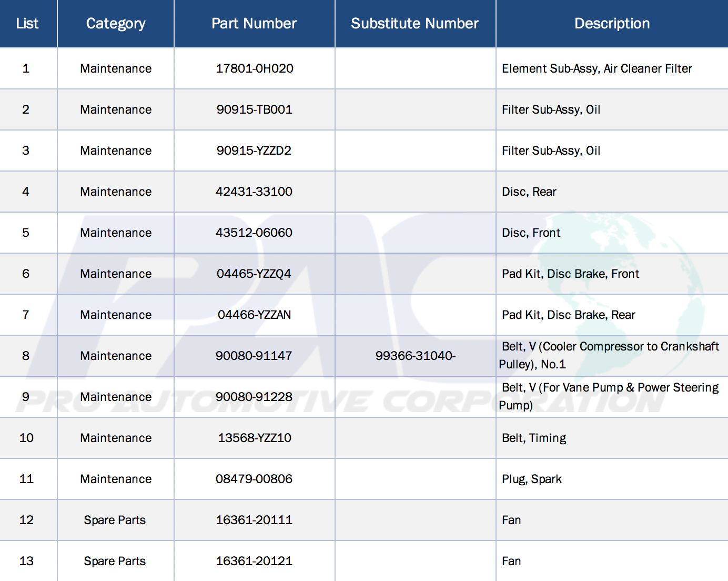Select part number 16361-20121
Image resolution: width=728 pixels, height=581 pixels.
coord(254,561)
